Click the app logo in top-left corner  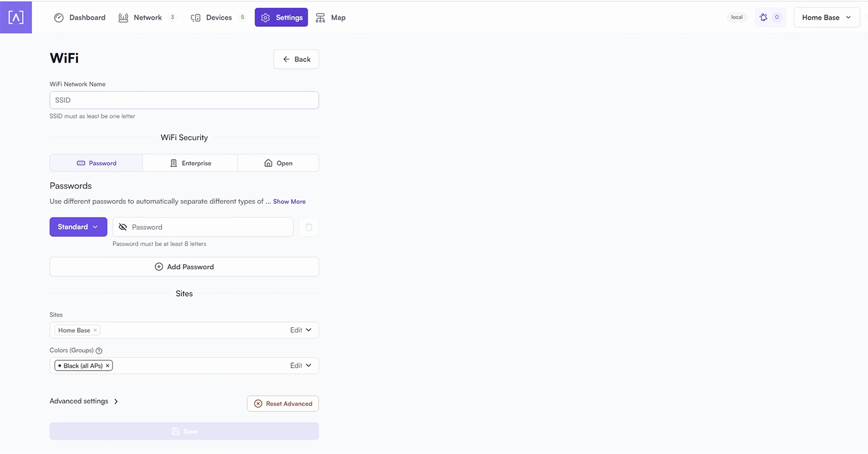[x=16, y=17]
